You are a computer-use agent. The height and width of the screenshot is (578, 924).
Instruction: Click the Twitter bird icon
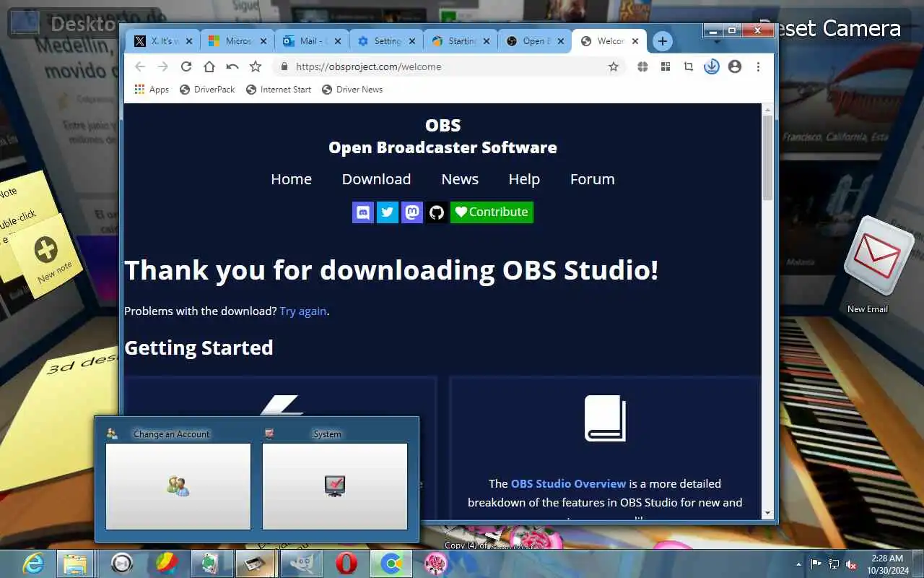point(388,212)
